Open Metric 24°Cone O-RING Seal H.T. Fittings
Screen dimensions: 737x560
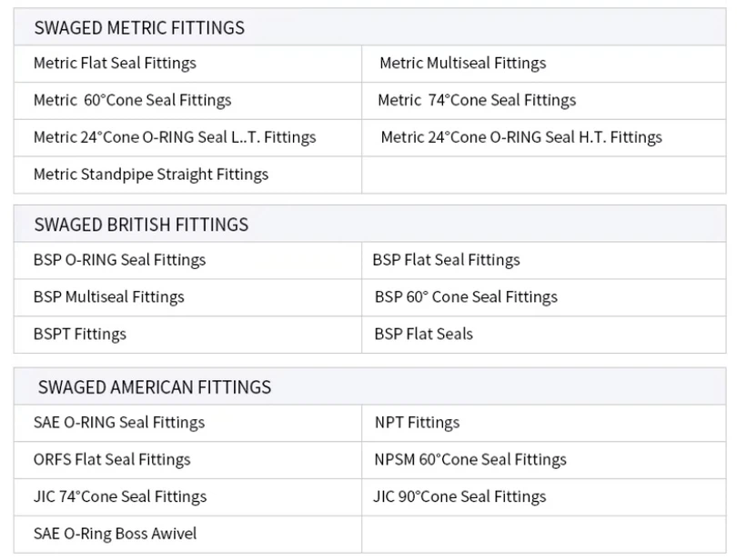tap(521, 137)
